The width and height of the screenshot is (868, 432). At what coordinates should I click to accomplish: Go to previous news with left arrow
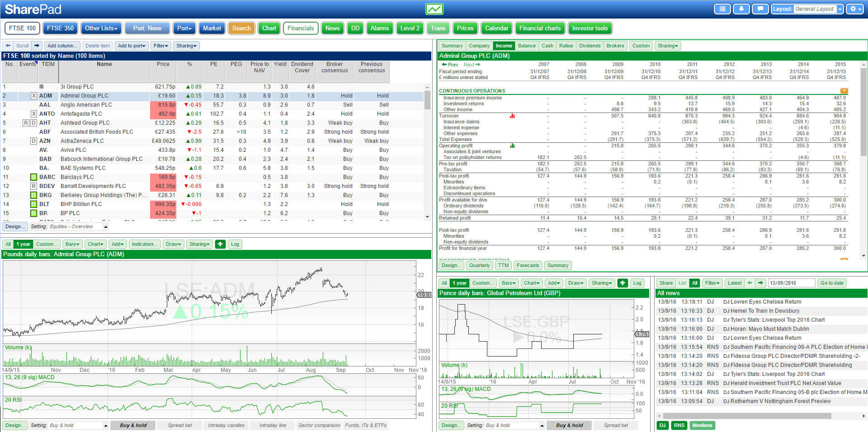coord(750,283)
